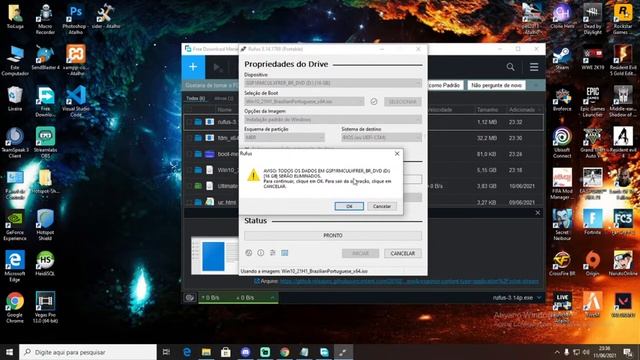The width and height of the screenshot is (640, 360).
Task: Open Rufus info/about icon
Action: pyautogui.click(x=260, y=253)
